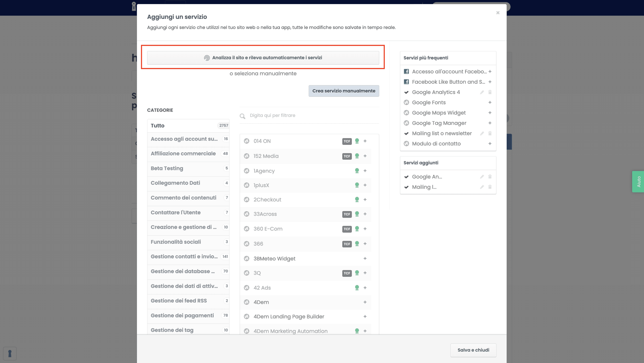
Task: Click the plus icon beside Google Tag Manager
Action: pos(490,123)
